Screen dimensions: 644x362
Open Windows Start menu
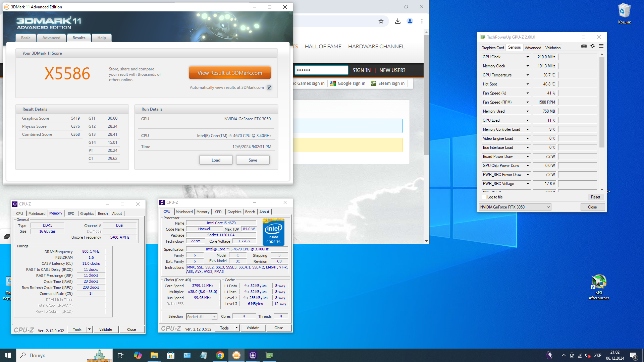tap(8, 355)
